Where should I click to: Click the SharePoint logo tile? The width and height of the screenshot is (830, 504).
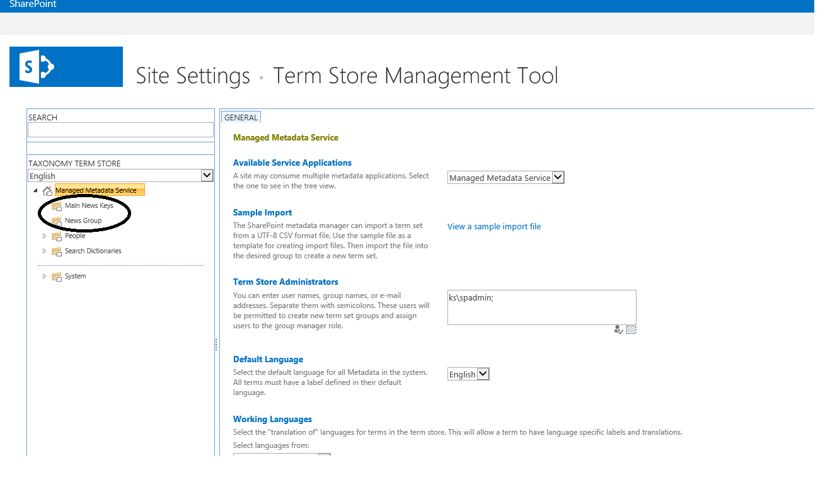(x=66, y=67)
